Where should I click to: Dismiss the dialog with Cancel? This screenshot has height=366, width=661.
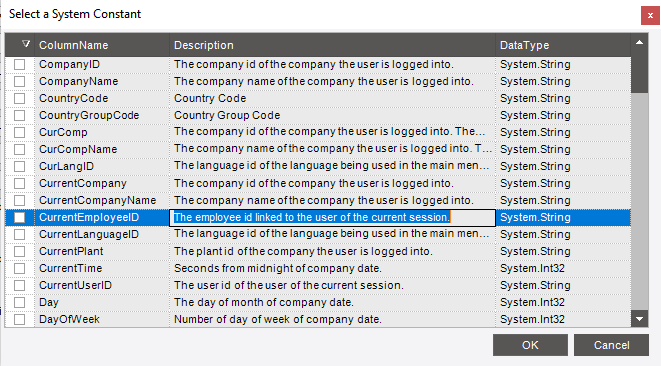click(611, 345)
